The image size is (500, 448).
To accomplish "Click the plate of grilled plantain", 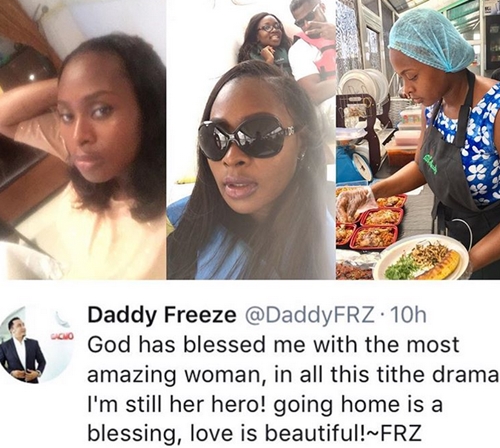I will (421, 258).
